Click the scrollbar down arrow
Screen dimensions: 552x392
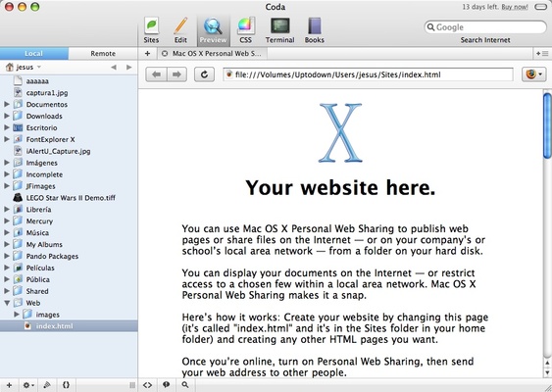547,372
